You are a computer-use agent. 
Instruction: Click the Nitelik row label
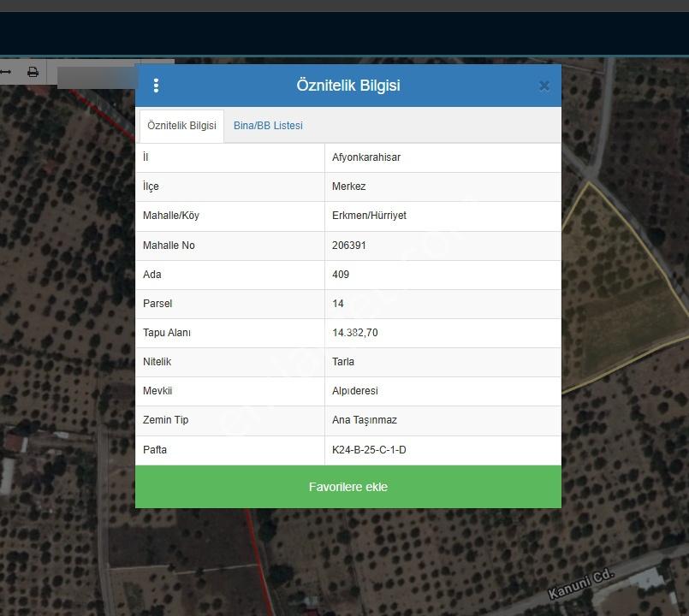157,362
